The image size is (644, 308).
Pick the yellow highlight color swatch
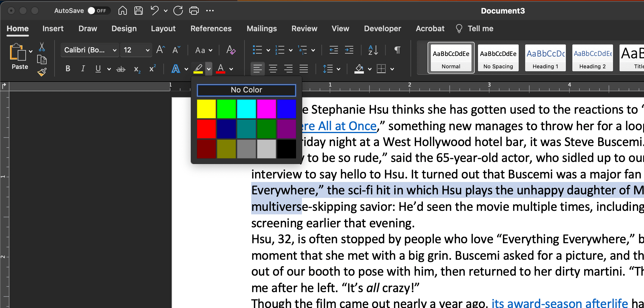(206, 109)
